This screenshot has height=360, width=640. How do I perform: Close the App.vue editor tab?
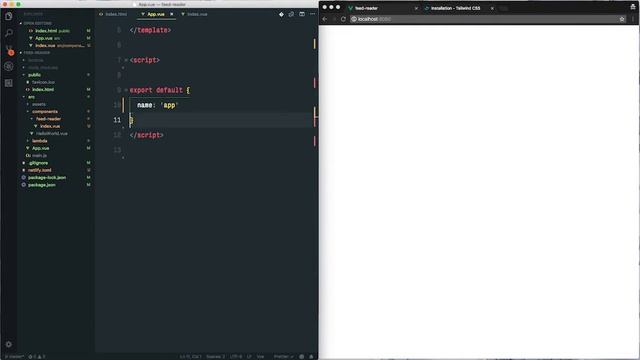(x=171, y=14)
